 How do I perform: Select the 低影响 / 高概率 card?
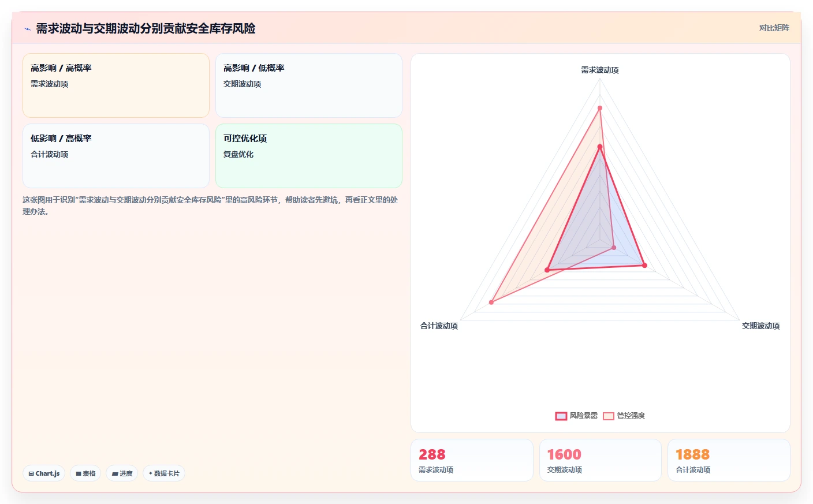116,156
